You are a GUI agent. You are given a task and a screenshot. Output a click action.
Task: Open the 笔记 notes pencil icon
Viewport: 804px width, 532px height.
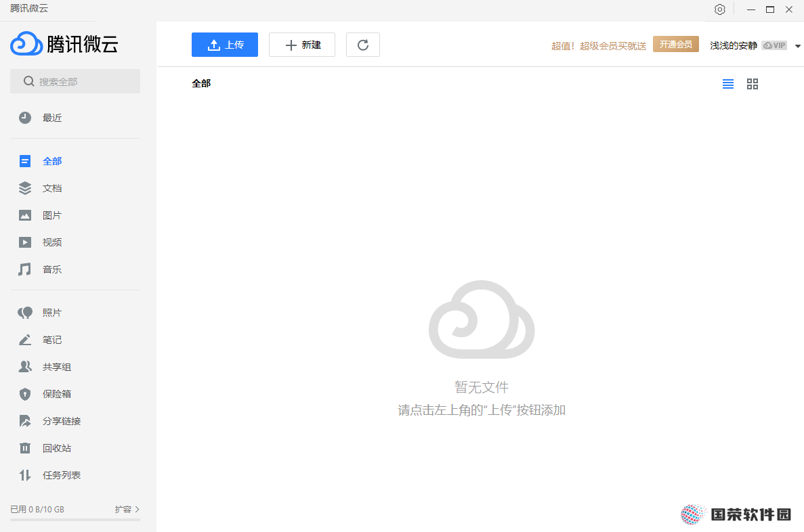click(24, 340)
